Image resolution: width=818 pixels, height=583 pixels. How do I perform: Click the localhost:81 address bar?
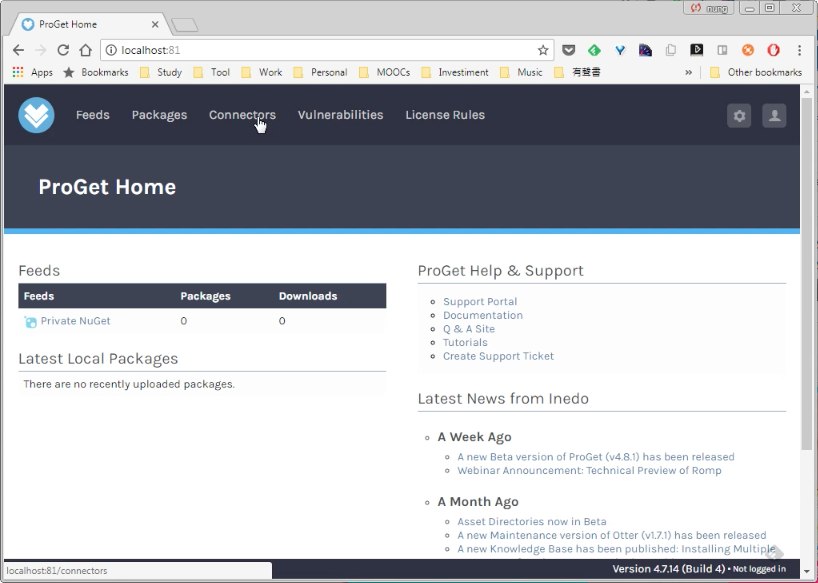326,50
